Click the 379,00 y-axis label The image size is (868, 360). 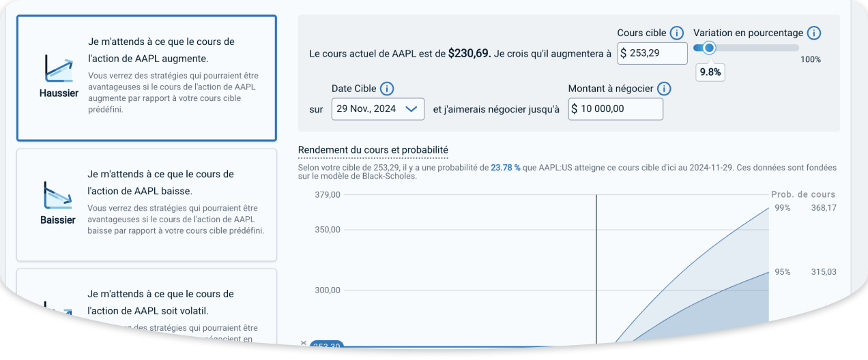(327, 195)
